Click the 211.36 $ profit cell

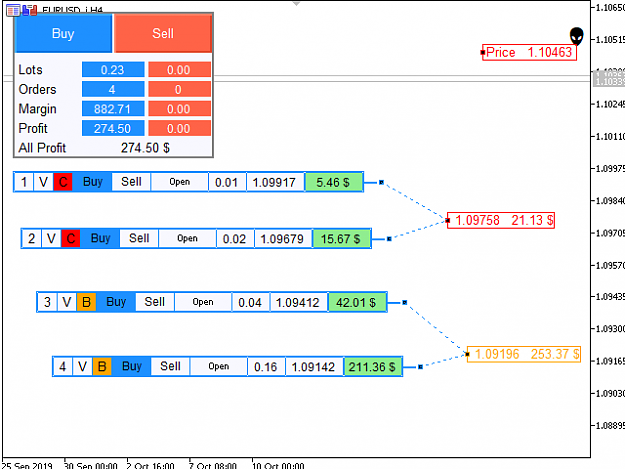click(x=372, y=366)
